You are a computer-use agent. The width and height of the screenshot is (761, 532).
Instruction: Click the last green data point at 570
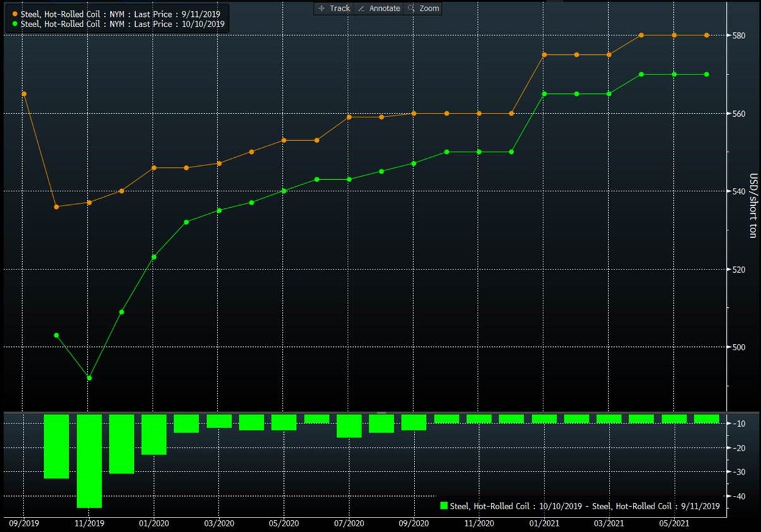click(x=706, y=74)
